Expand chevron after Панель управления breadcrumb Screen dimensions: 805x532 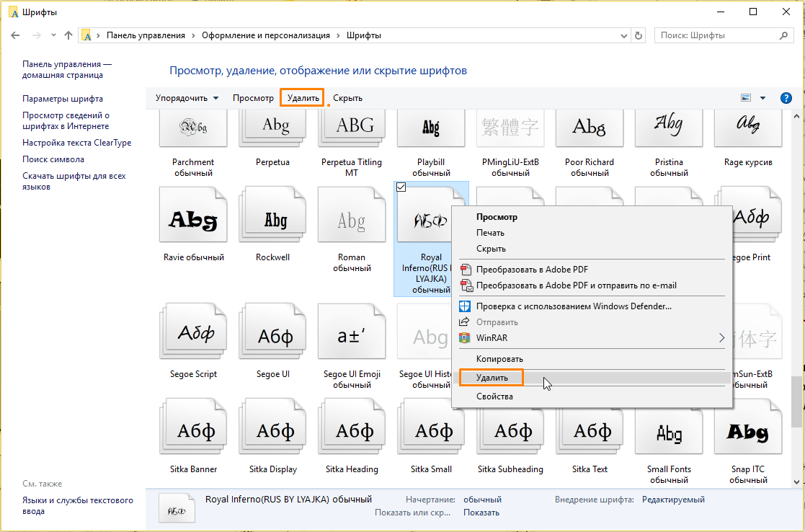tap(194, 35)
